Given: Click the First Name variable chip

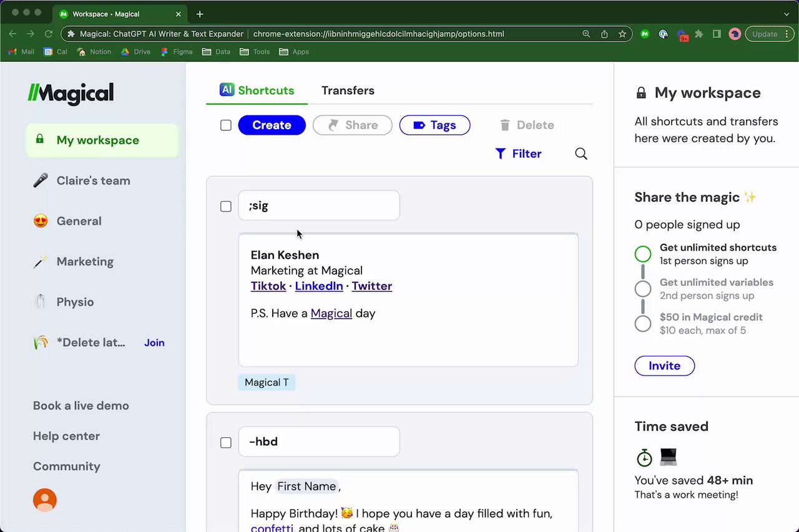Looking at the screenshot, I should [x=306, y=486].
